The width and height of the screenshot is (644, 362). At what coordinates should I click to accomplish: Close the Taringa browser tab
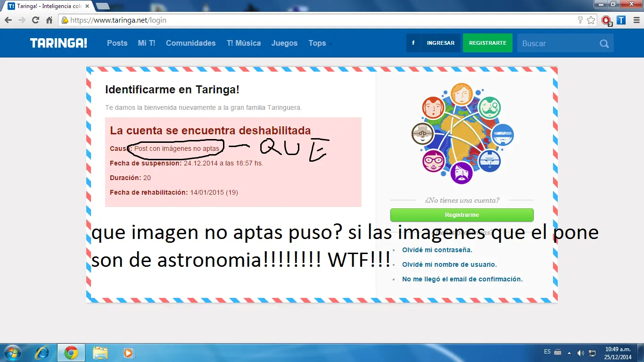[88, 6]
